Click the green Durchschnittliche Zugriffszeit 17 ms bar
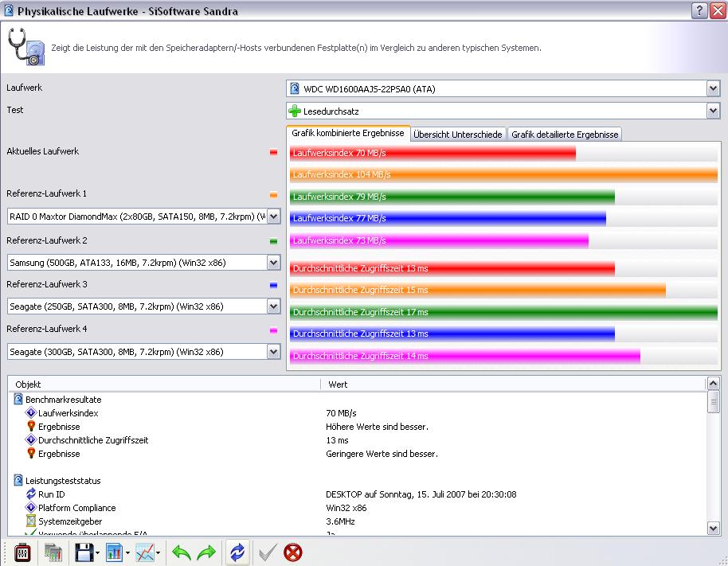Viewport: 728px width, 566px height. click(x=503, y=312)
